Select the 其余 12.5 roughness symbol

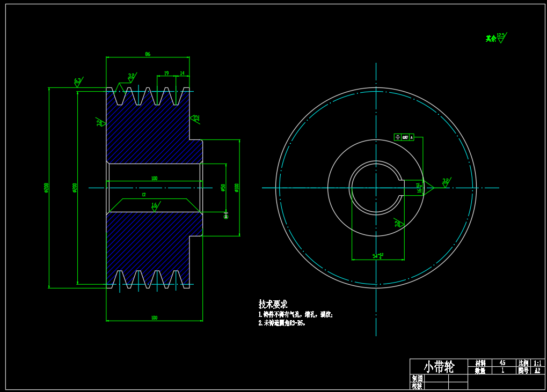496,38
